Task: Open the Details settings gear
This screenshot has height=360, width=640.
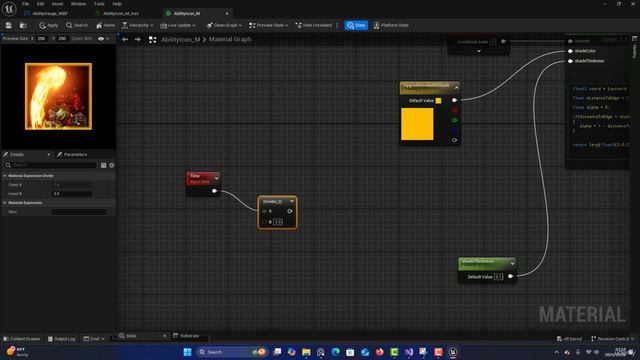Action: (x=111, y=165)
